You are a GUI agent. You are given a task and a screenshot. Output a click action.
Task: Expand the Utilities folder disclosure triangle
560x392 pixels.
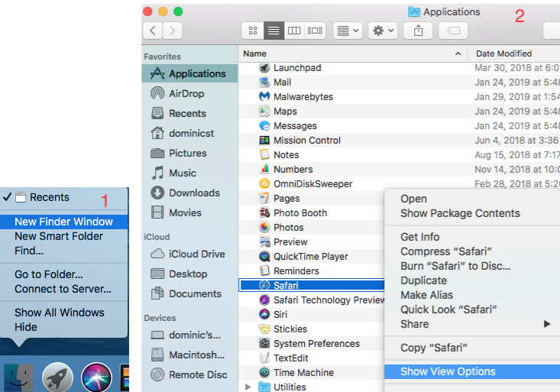[248, 387]
